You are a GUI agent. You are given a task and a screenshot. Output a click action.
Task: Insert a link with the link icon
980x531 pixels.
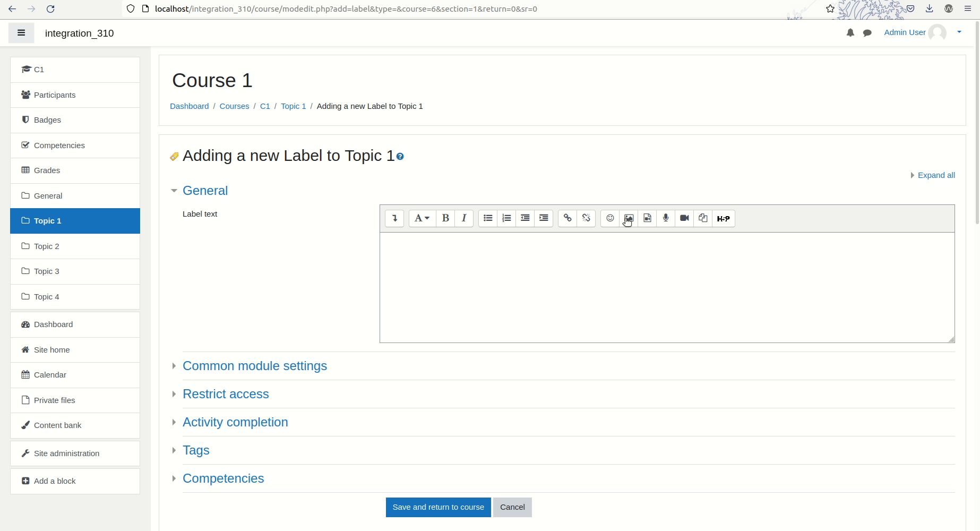(x=568, y=218)
